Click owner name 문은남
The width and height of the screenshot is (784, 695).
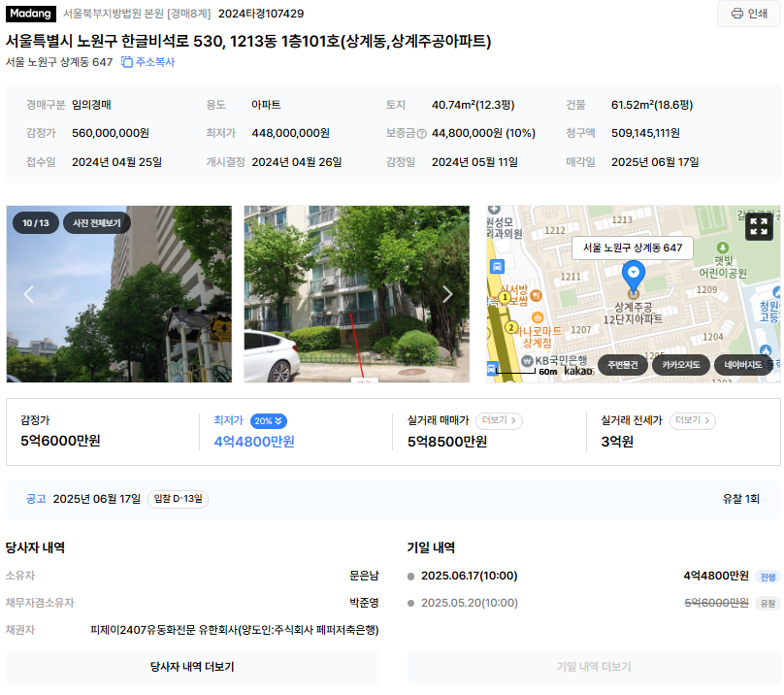tap(364, 576)
